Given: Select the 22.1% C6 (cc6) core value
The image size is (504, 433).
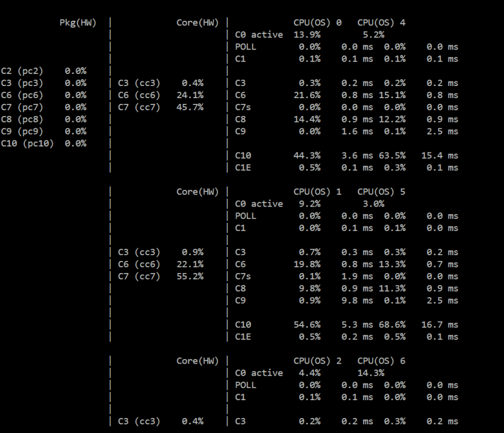Looking at the screenshot, I should [x=190, y=264].
